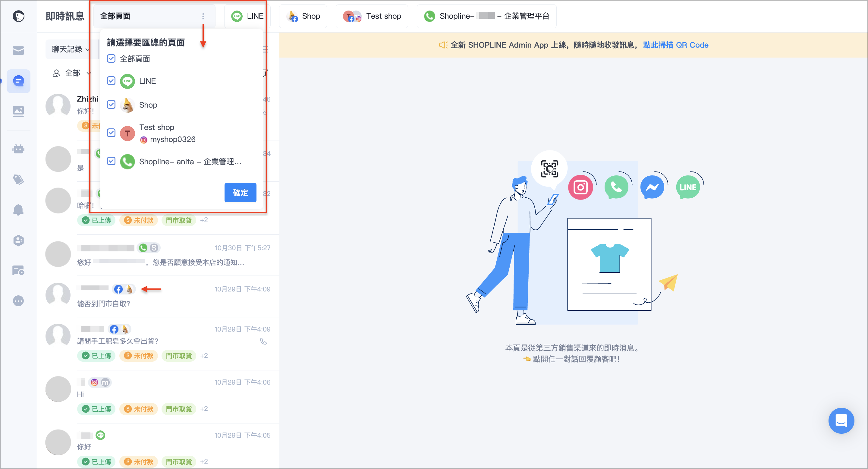Expand +2 tags on 請問手工肥皂 conversation
The width and height of the screenshot is (868, 469).
coord(204,355)
